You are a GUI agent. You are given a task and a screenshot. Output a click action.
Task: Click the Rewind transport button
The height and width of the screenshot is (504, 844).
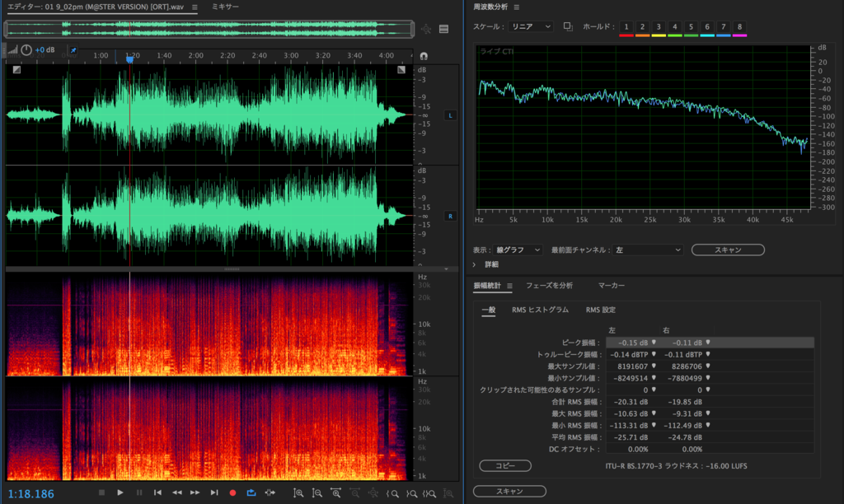[x=176, y=492]
